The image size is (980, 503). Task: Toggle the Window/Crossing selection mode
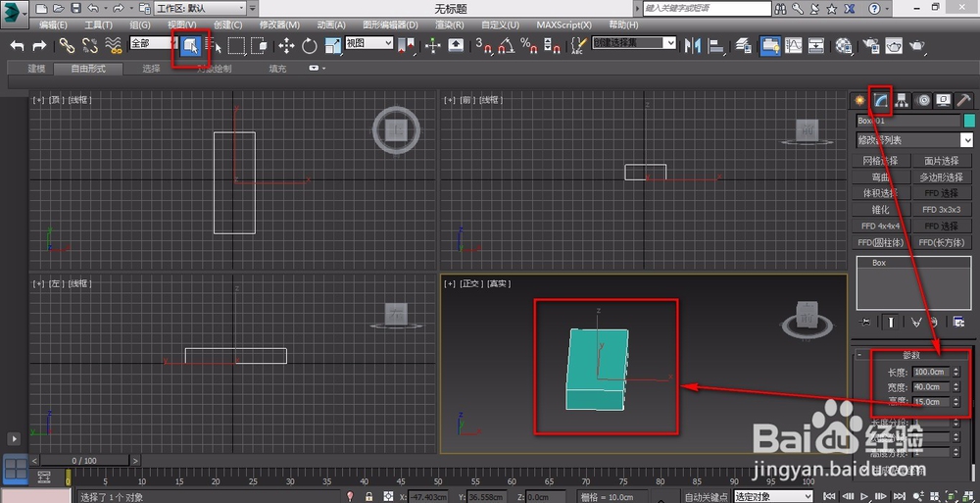click(x=259, y=46)
